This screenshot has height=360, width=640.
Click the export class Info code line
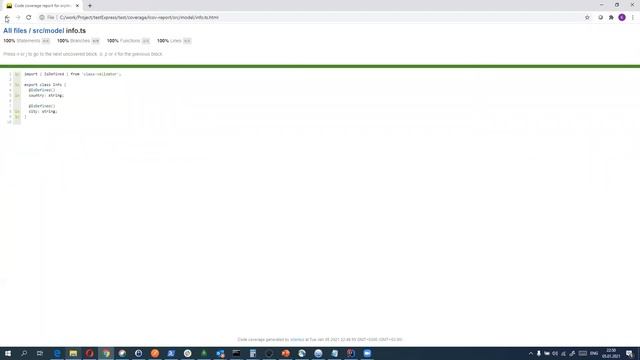tap(45, 85)
